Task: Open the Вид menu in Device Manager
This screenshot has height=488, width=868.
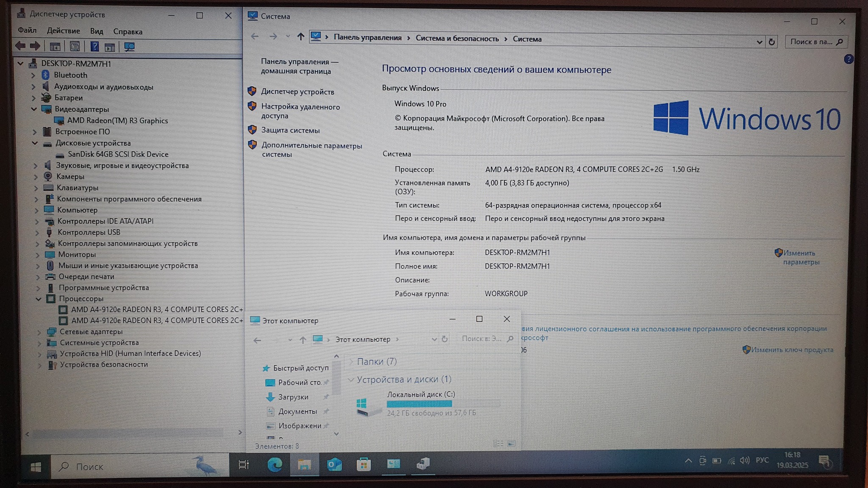Action: 96,31
